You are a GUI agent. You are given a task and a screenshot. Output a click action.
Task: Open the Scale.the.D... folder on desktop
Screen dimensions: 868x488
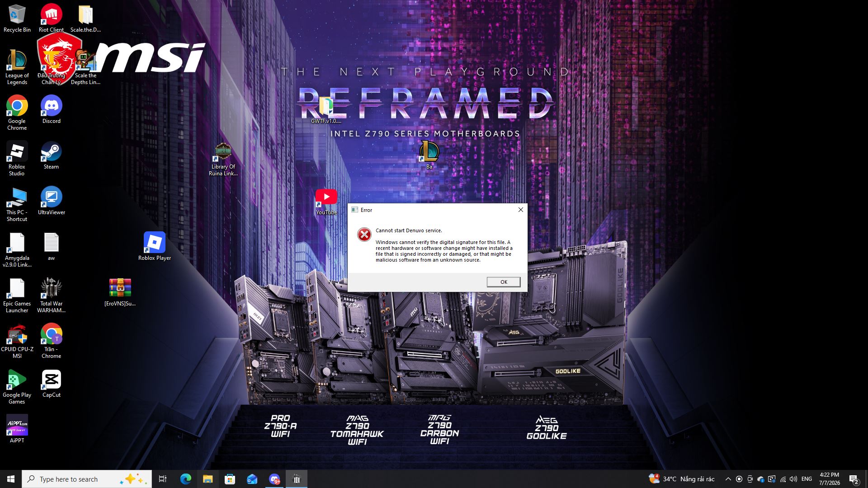tap(85, 19)
